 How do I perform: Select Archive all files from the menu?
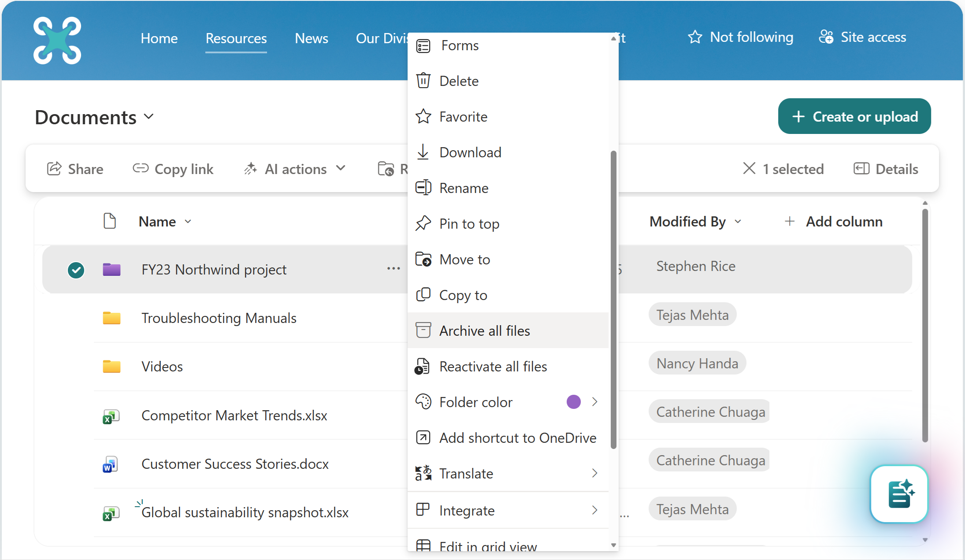coord(485,330)
